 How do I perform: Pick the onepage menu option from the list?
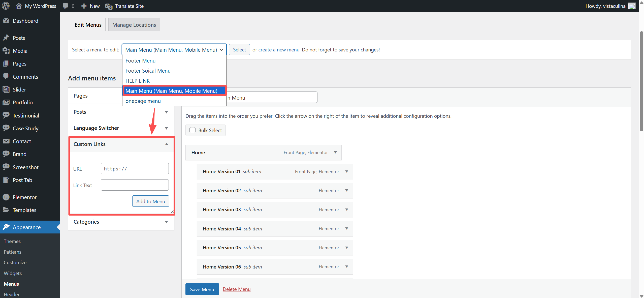pyautogui.click(x=143, y=101)
